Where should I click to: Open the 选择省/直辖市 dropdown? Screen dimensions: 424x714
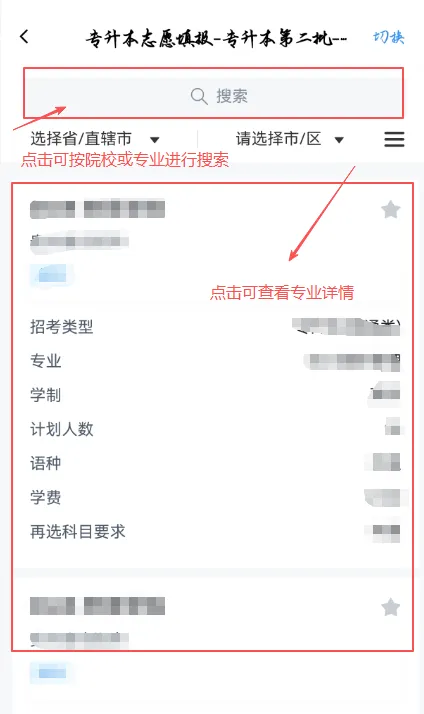click(x=95, y=138)
